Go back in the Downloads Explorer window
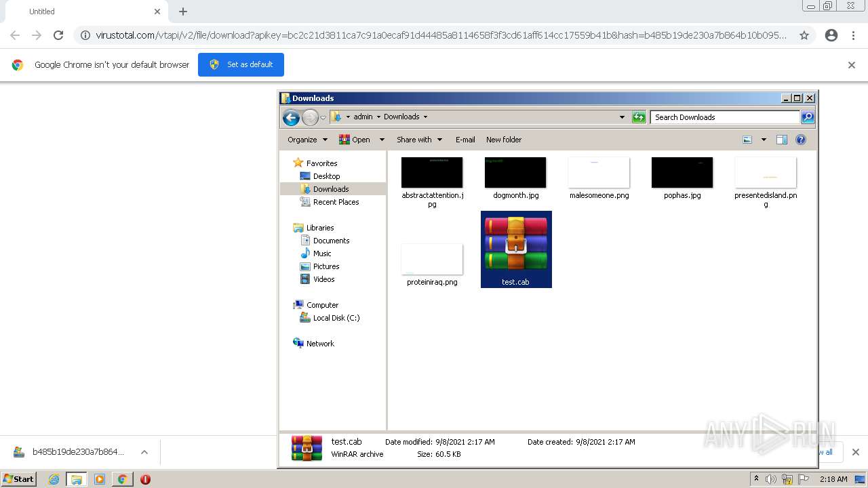The height and width of the screenshot is (488, 868). click(x=291, y=117)
